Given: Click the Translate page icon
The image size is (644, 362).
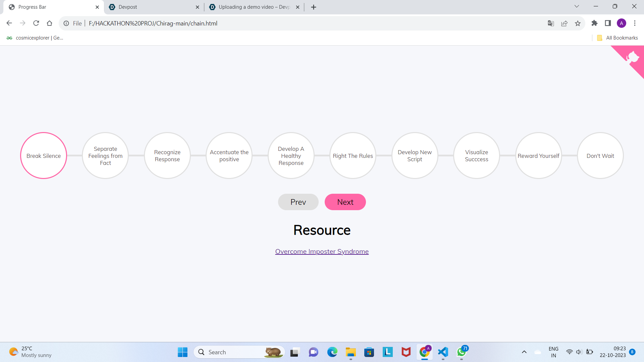Looking at the screenshot, I should (x=551, y=23).
